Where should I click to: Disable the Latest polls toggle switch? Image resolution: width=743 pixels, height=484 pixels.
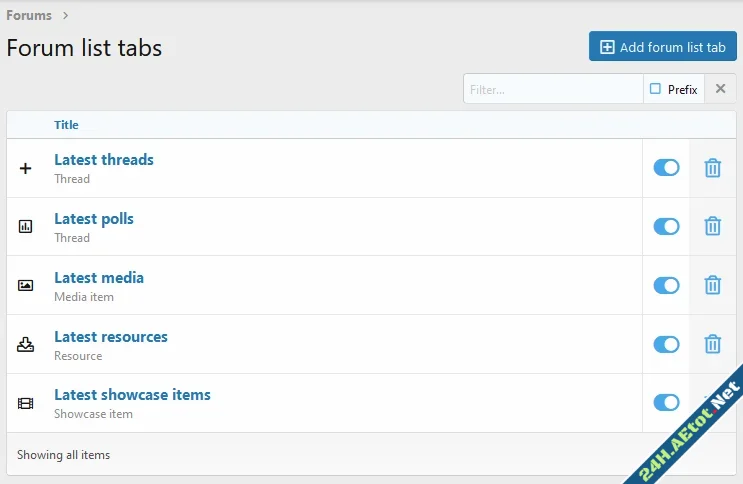pyautogui.click(x=666, y=227)
